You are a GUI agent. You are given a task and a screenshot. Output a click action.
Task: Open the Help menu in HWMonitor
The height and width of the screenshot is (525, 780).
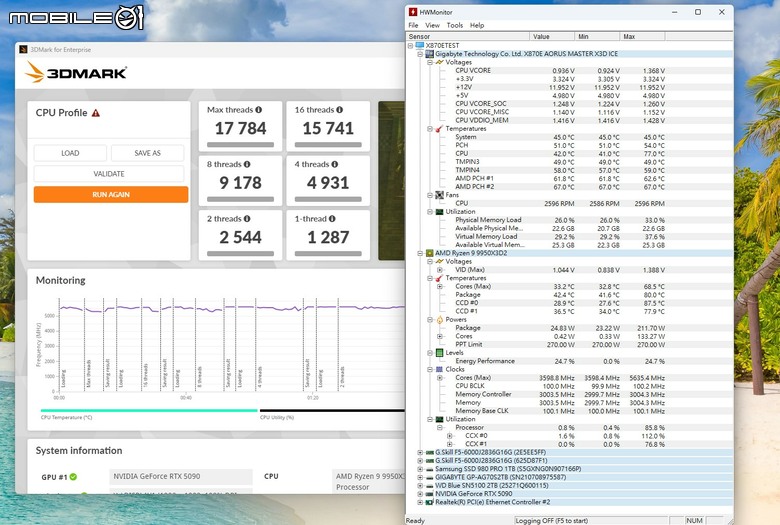pos(477,25)
